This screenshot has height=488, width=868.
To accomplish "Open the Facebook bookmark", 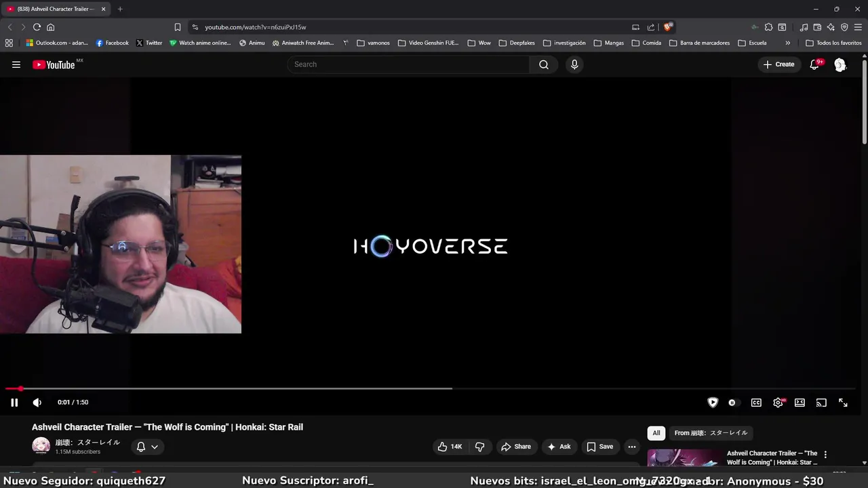I will [112, 43].
